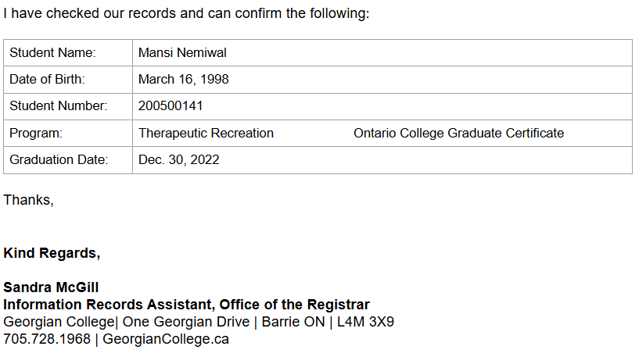Click the 'Program:' label cell
This screenshot has width=639, height=364.
click(36, 133)
